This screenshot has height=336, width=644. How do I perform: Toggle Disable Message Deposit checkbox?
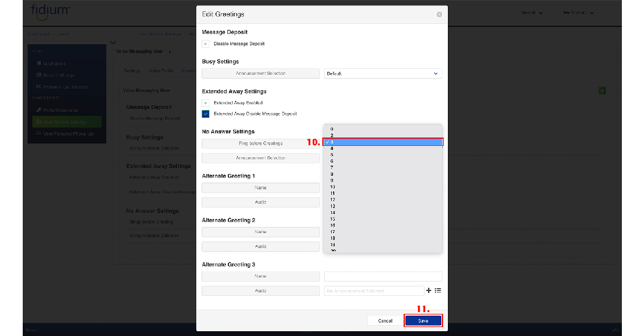click(x=206, y=44)
